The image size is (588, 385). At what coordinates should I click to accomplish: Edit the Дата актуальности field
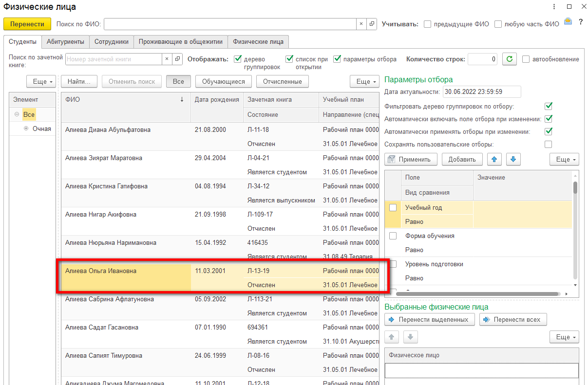(482, 92)
